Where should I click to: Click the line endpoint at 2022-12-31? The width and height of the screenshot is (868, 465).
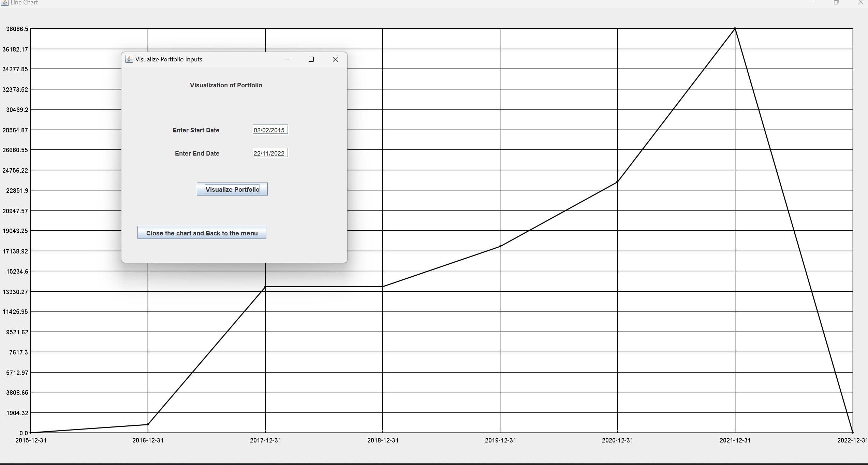[x=853, y=432]
